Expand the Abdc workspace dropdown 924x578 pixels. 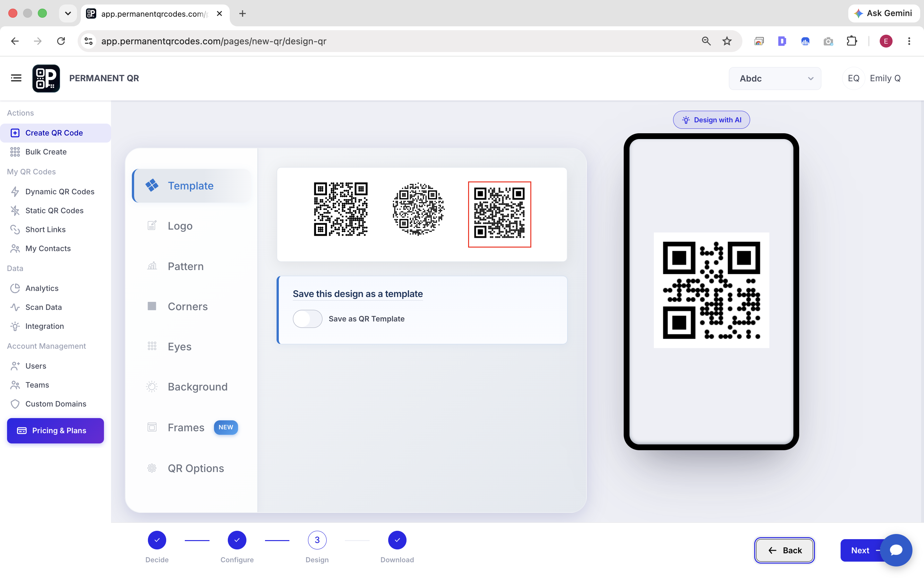coord(775,78)
